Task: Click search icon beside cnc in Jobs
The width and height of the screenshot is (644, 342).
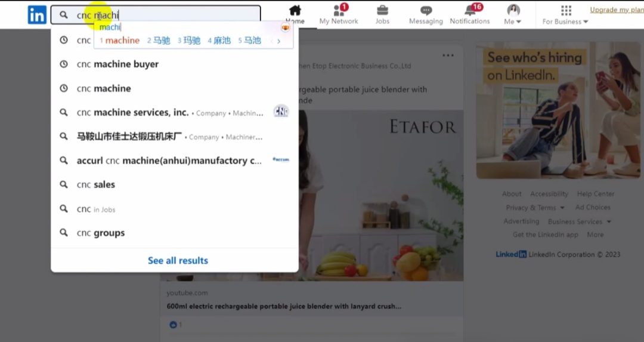Action: 64,208
